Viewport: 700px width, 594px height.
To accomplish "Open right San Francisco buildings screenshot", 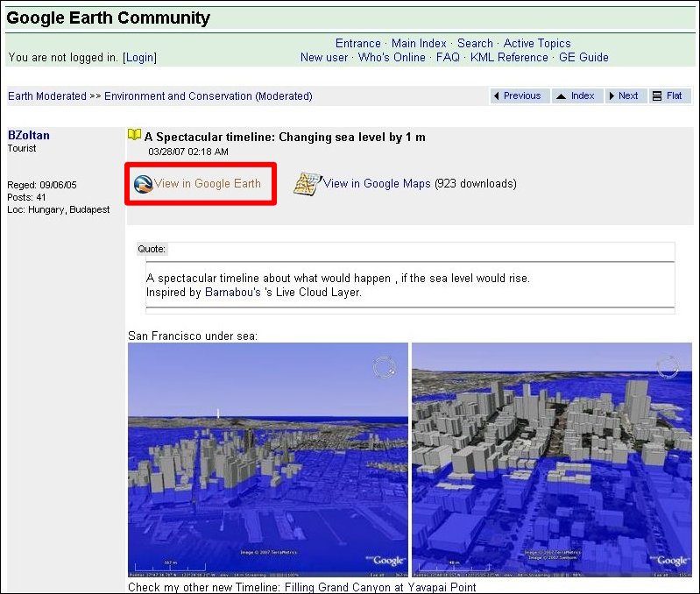I will coord(552,460).
